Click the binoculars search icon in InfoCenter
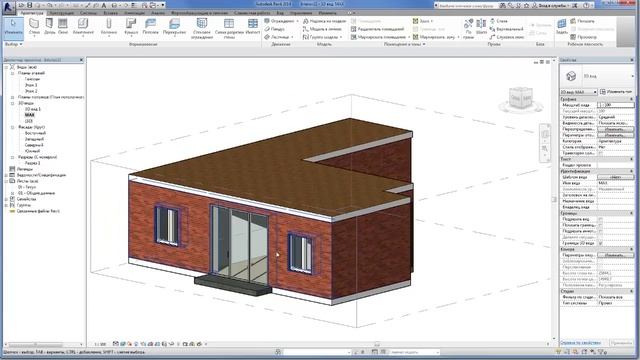 click(x=503, y=6)
